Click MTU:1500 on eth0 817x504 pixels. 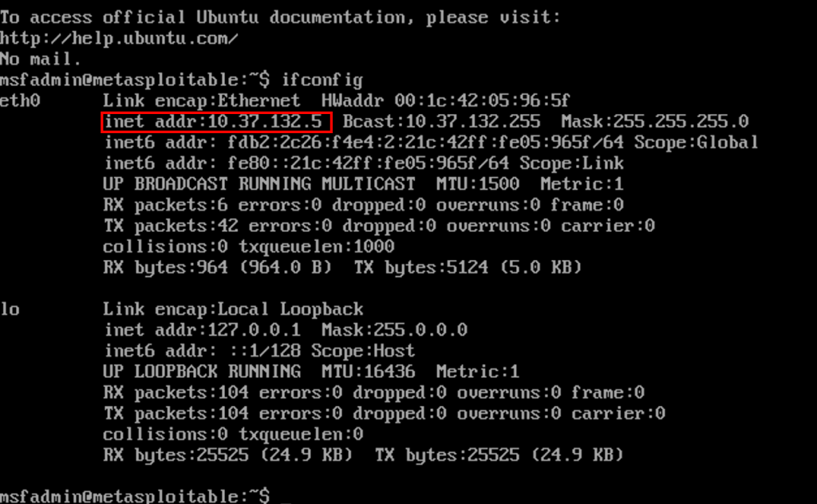pos(478,183)
